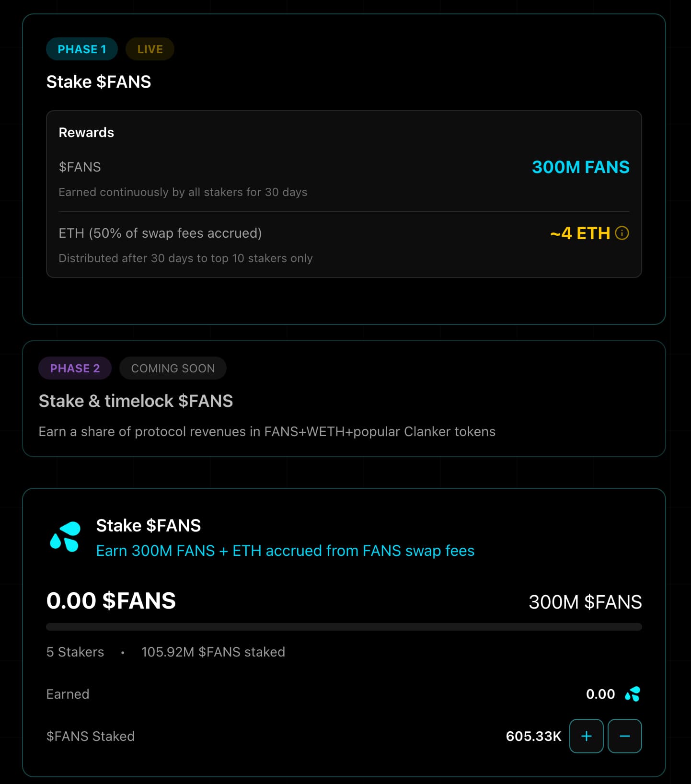Select the PHASE 2 badge
The height and width of the screenshot is (784, 691).
(x=75, y=368)
